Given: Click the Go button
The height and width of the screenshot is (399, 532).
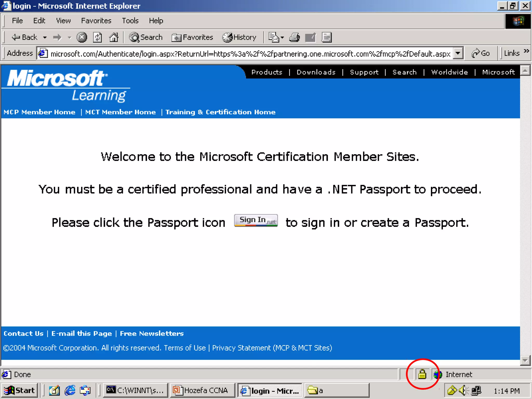Looking at the screenshot, I should coord(481,53).
